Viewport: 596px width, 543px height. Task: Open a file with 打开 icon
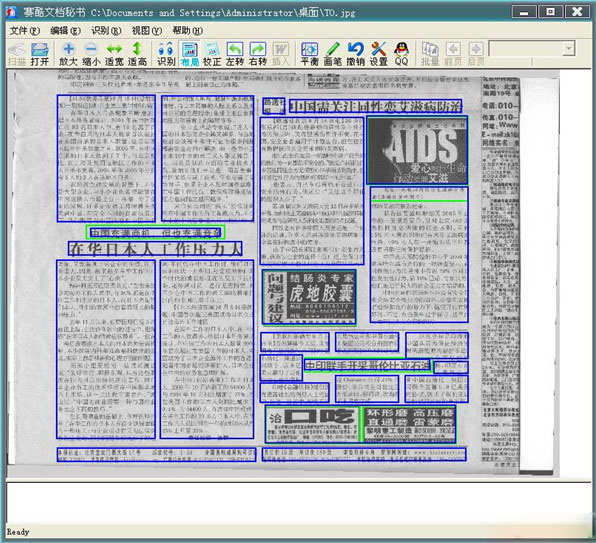[x=40, y=54]
